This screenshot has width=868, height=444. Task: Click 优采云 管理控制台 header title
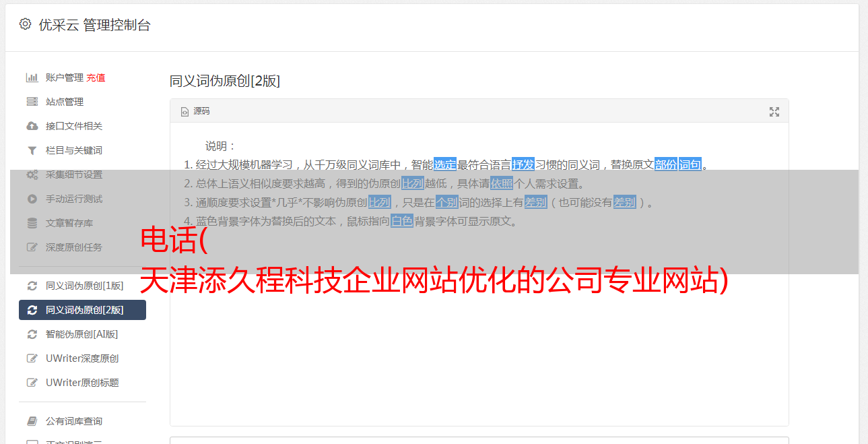click(94, 25)
